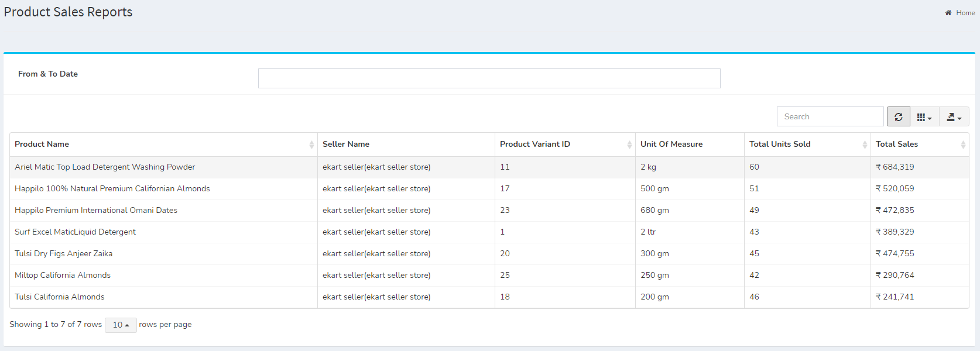Viewport: 980px width, 351px height.
Task: Expand the 10 rows per page dropdown
Action: coord(121,325)
